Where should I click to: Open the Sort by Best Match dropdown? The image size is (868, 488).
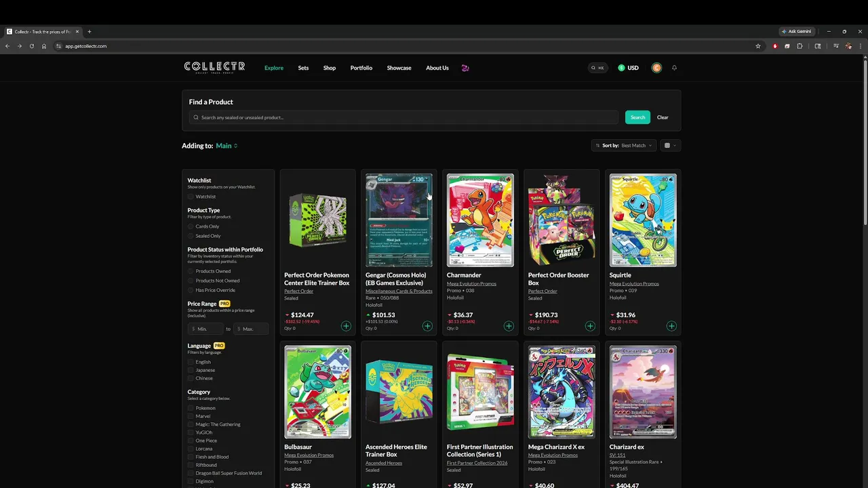click(624, 146)
